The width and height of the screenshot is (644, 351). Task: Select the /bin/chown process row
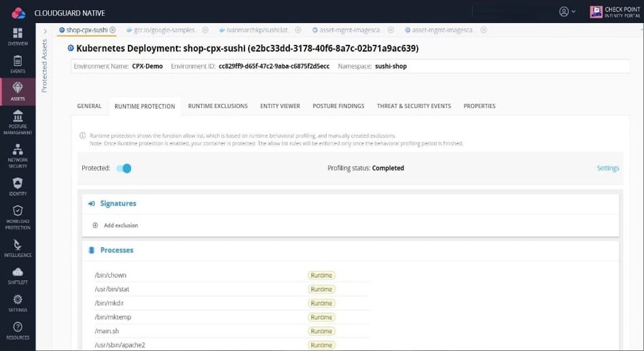point(231,275)
